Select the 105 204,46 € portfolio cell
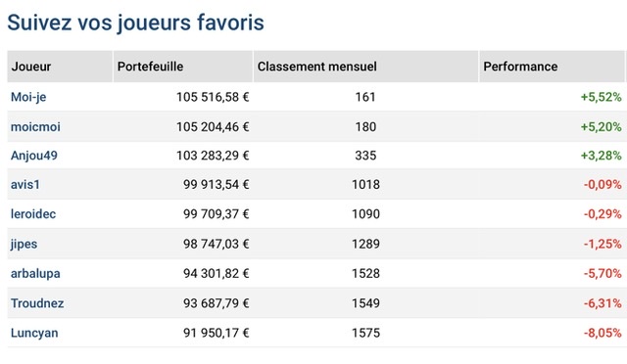Screen dimensions: 627x364 (x=213, y=126)
